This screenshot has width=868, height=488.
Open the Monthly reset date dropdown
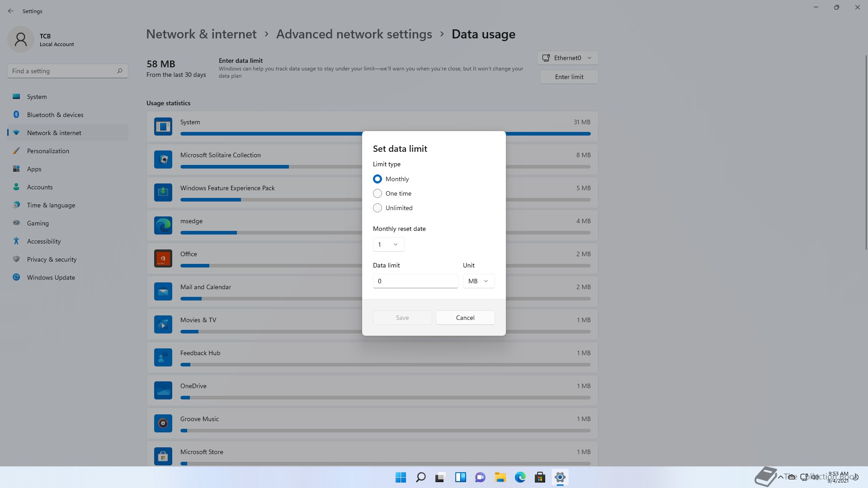click(388, 244)
